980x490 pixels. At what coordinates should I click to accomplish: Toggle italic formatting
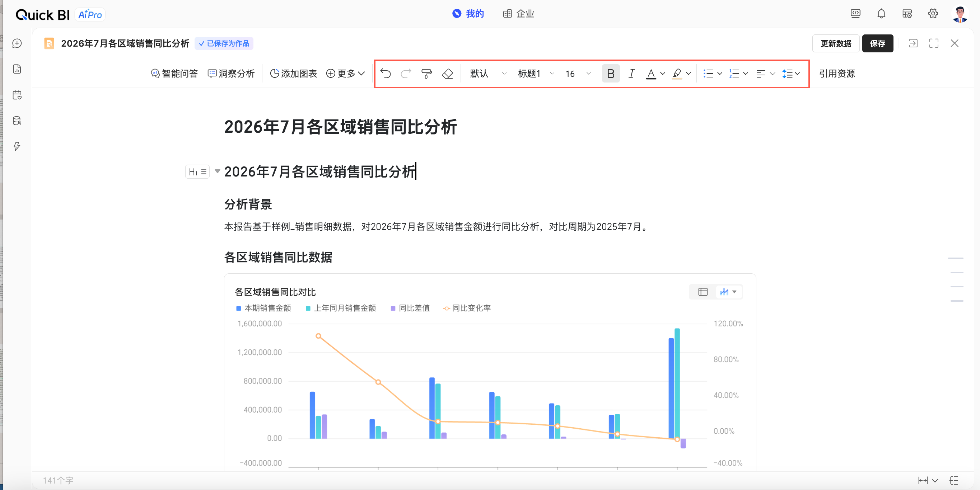point(631,74)
